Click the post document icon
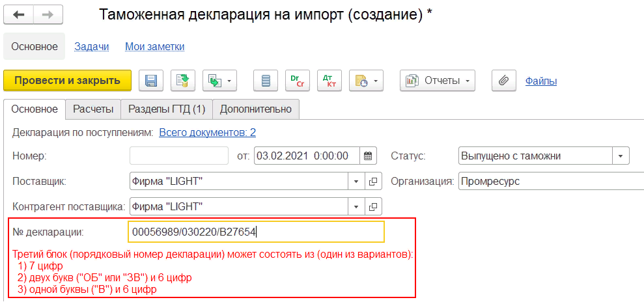This screenshot has height=302, width=644. pyautogui.click(x=183, y=81)
